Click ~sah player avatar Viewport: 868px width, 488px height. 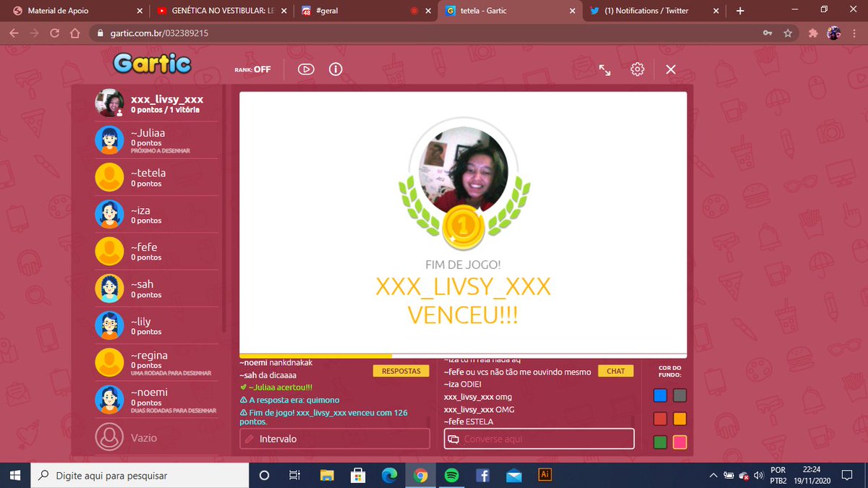pyautogui.click(x=110, y=288)
